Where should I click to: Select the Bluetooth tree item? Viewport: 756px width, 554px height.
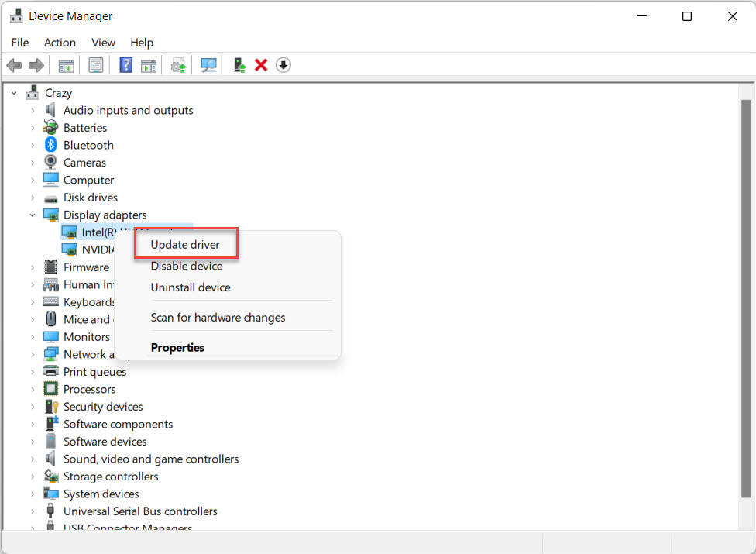(88, 146)
